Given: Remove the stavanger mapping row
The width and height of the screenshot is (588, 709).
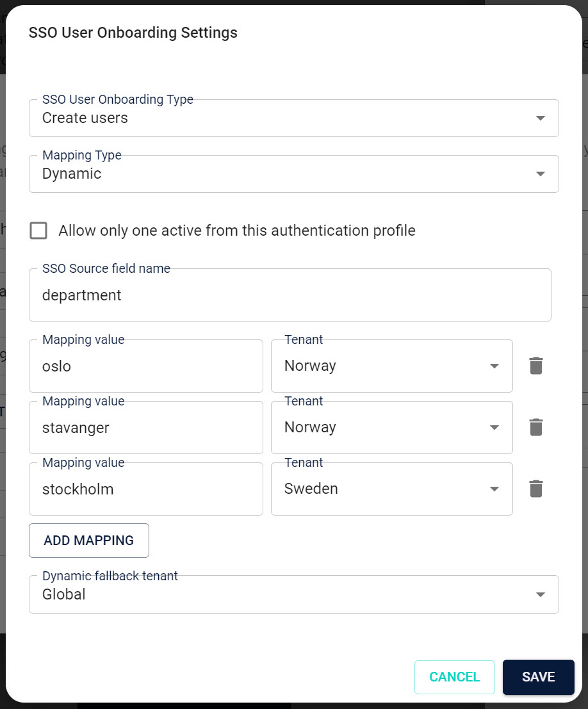Looking at the screenshot, I should click(x=535, y=427).
